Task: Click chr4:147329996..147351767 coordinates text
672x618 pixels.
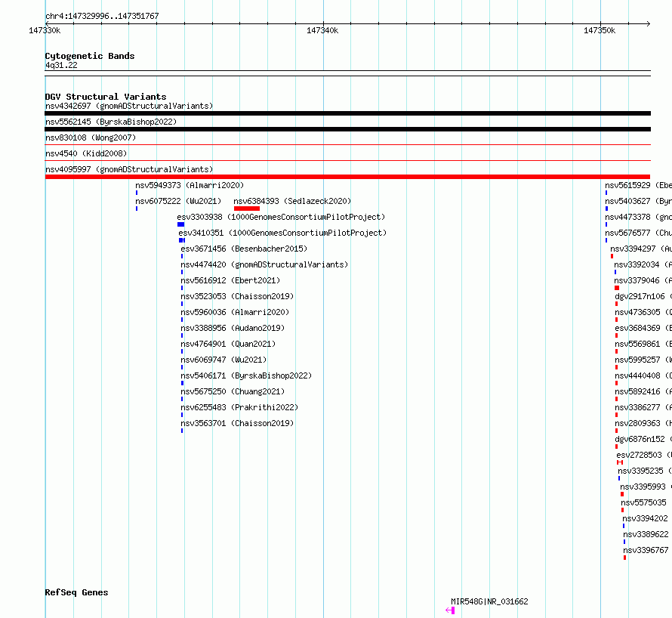Action: coord(102,16)
